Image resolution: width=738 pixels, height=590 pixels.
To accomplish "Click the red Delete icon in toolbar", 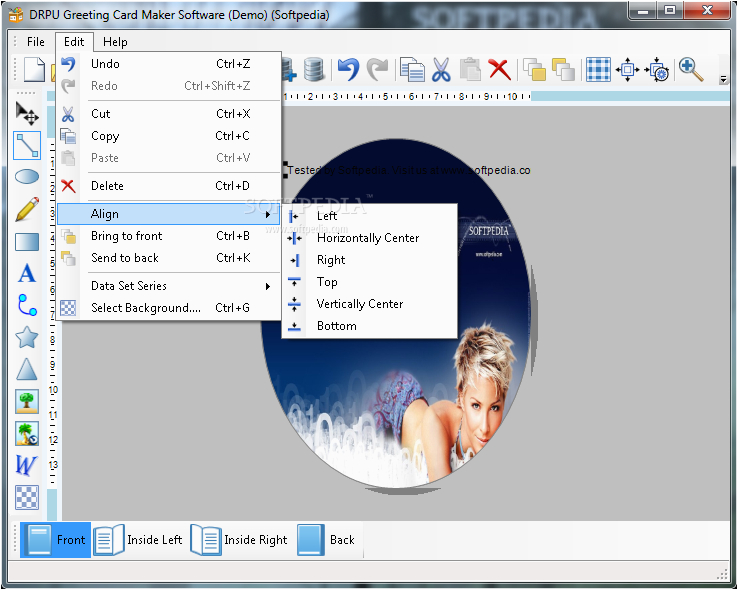I will [499, 69].
